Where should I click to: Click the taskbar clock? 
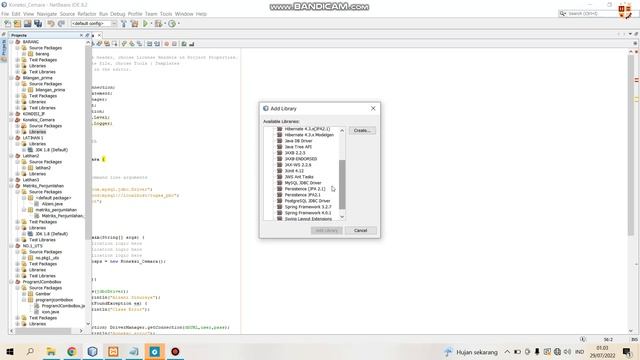tap(603, 352)
